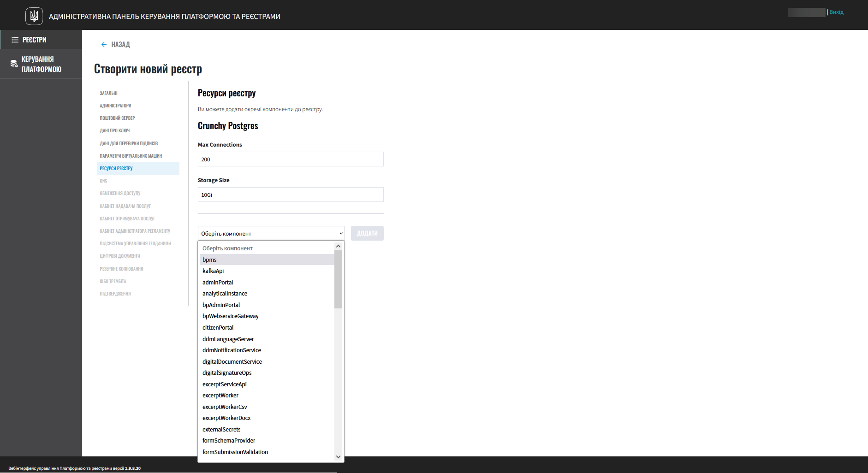Select excerptWorkerDocx option

click(x=267, y=418)
